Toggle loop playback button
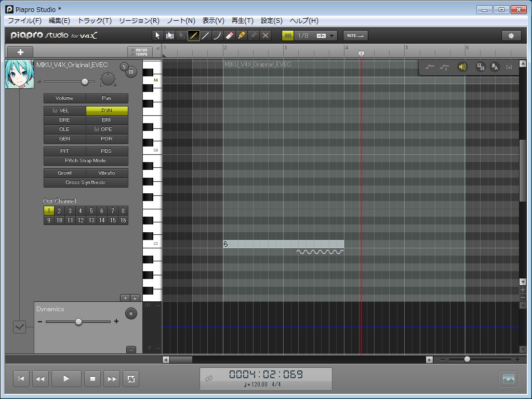The image size is (532, 399). 131,379
